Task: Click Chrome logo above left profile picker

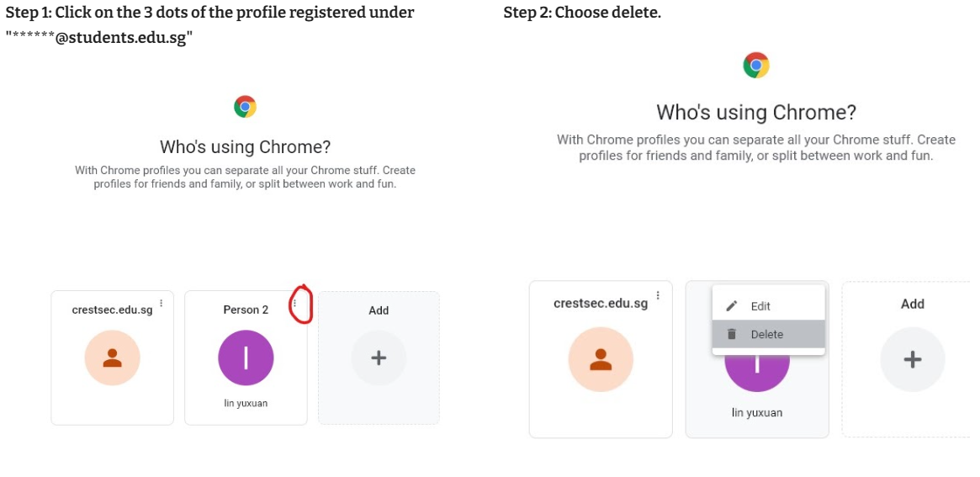Action: point(245,107)
